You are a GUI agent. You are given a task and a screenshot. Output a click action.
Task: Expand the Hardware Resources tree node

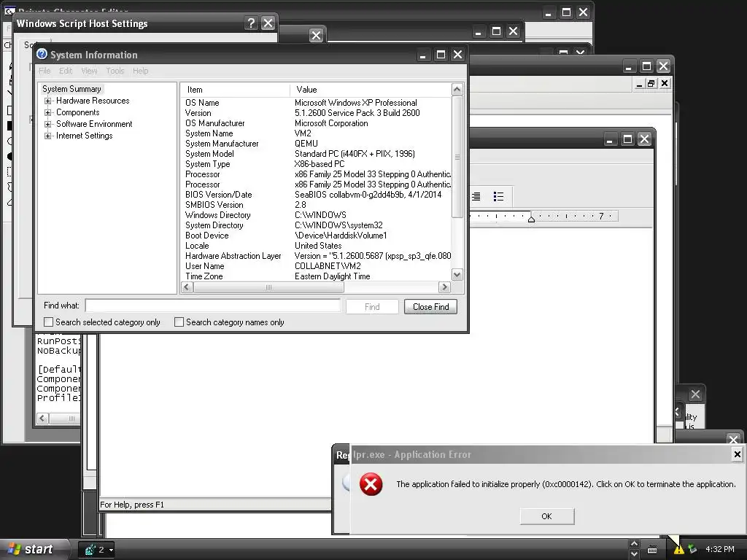(47, 101)
